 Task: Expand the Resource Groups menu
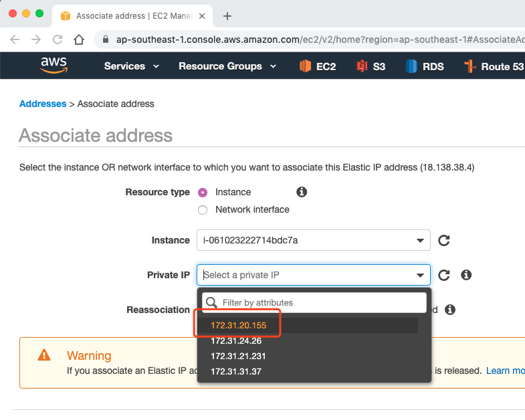[227, 66]
